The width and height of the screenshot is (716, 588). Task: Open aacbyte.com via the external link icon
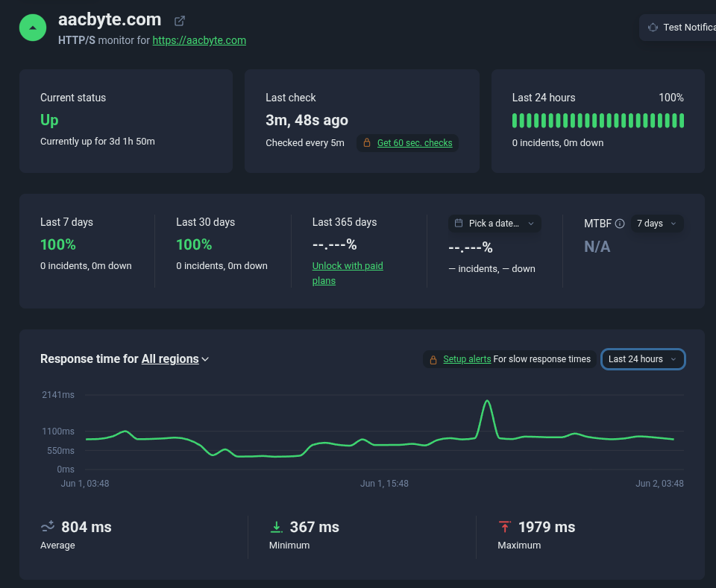coord(180,21)
